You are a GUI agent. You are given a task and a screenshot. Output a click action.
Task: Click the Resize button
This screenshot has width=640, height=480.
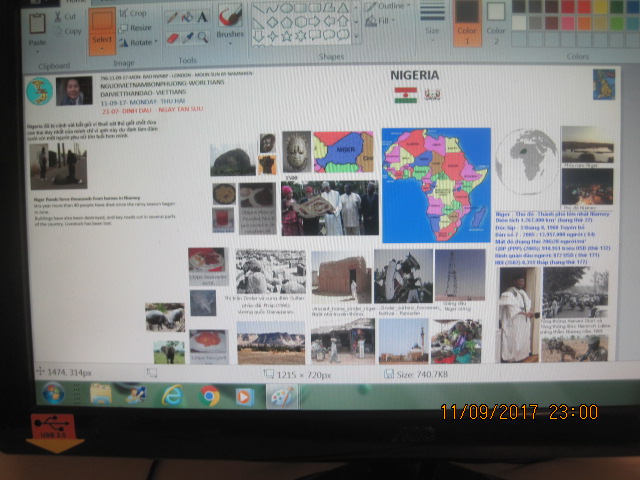click(x=135, y=28)
